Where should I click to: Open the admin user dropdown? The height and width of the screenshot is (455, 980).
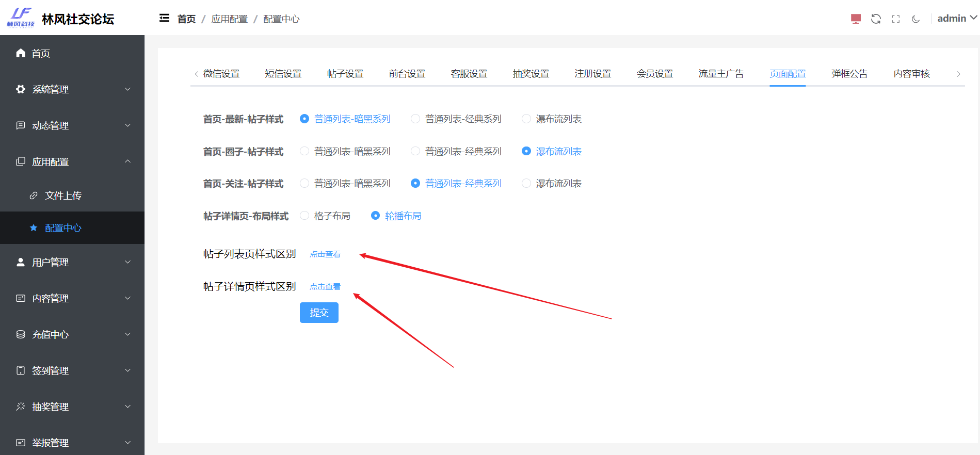point(957,19)
